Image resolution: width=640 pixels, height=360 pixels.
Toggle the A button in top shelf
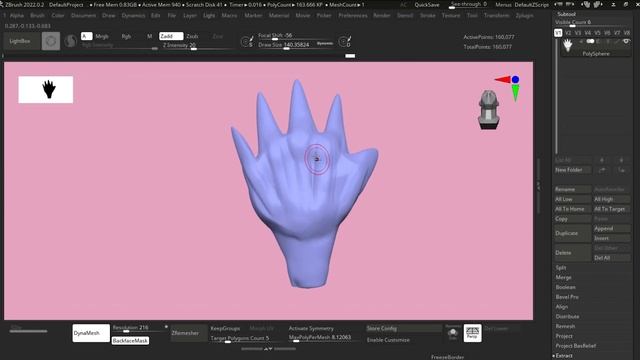(86, 36)
